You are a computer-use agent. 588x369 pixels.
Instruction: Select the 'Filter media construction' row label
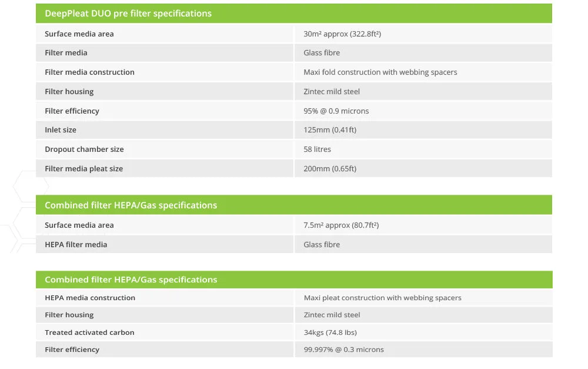tap(89, 72)
